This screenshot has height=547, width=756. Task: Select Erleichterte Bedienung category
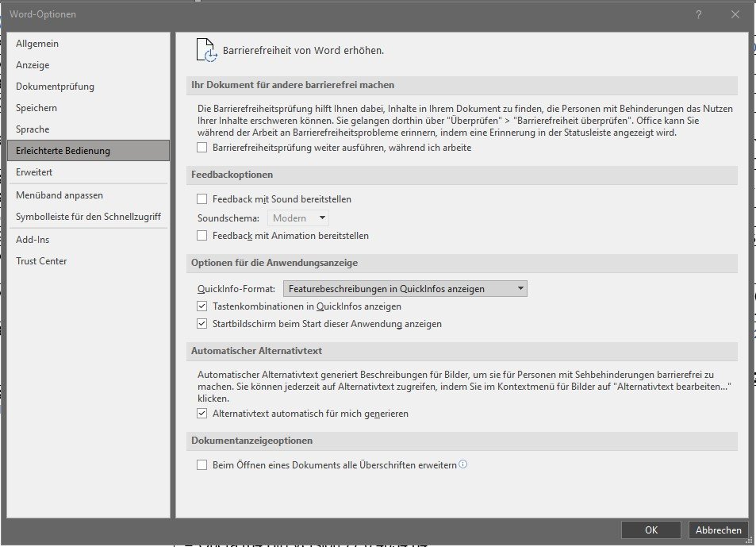[x=88, y=151]
